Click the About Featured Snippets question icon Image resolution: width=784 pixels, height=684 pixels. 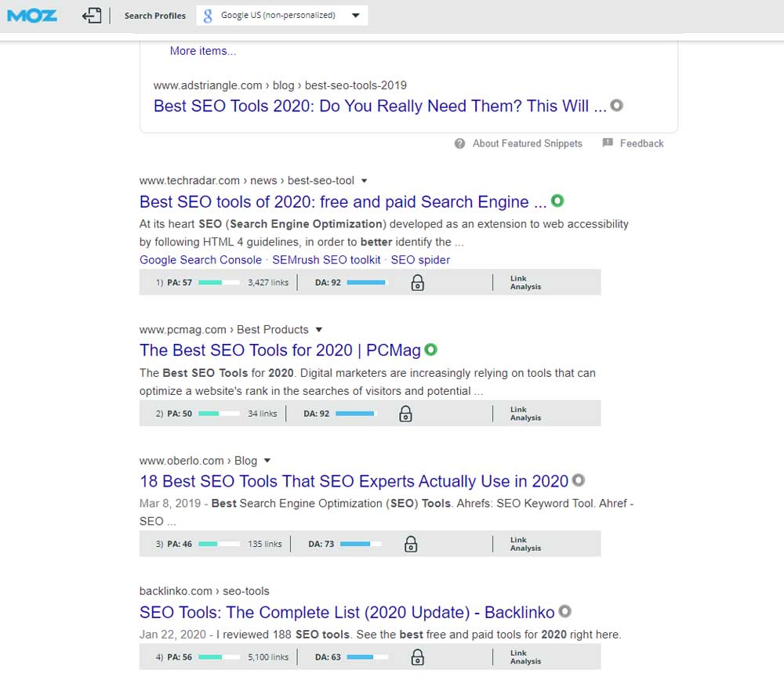pyautogui.click(x=459, y=143)
